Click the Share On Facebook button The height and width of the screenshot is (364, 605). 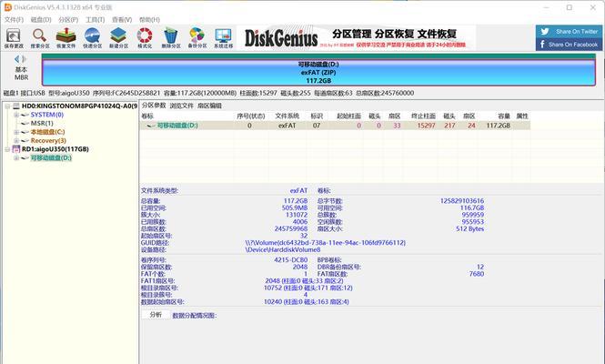[x=569, y=45]
